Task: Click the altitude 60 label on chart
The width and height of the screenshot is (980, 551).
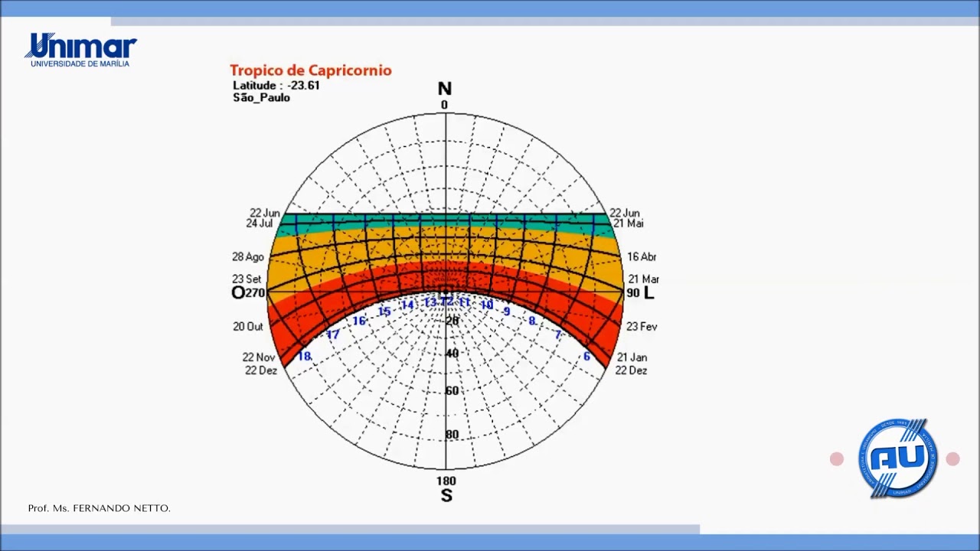Action: click(452, 391)
